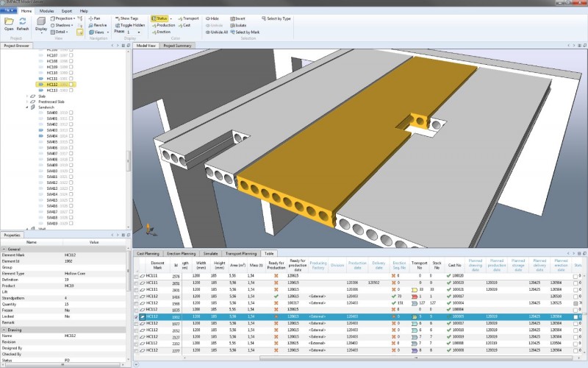Open the Help ribbon tab
588x368 pixels.
[x=84, y=11]
